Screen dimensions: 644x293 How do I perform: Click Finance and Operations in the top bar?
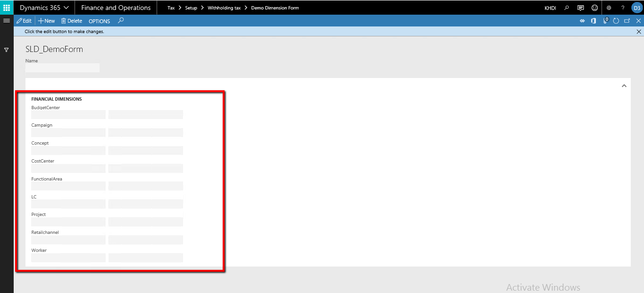[x=116, y=7]
